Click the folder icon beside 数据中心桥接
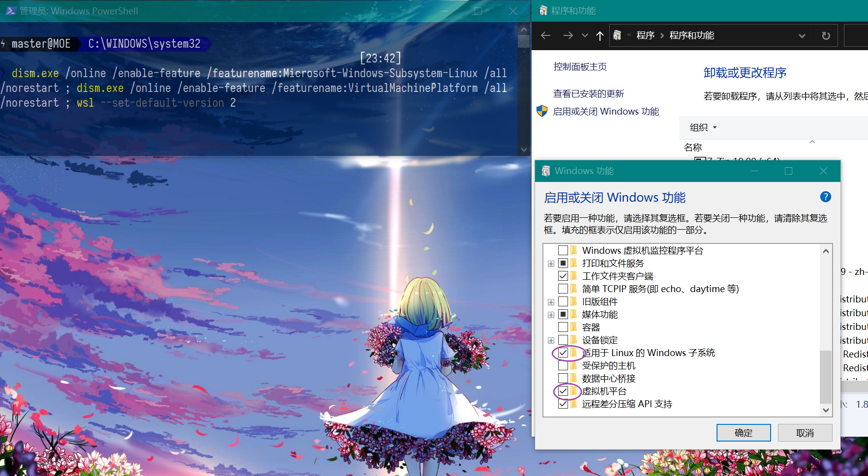Image resolution: width=868 pixels, height=476 pixels. [574, 378]
